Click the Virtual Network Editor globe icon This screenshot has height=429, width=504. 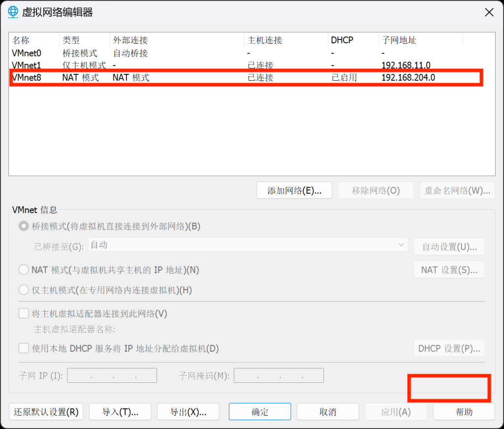(x=13, y=12)
